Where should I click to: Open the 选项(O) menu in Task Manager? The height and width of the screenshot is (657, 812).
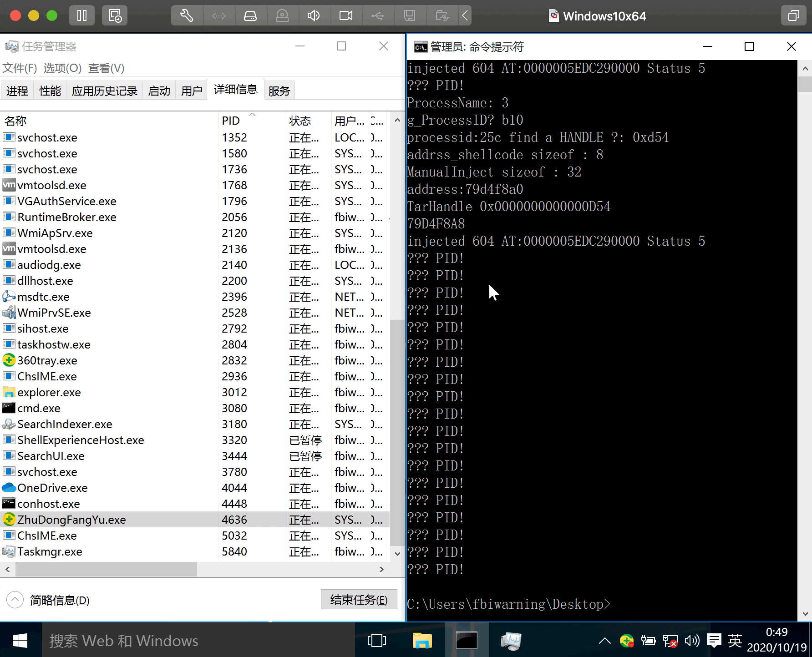pyautogui.click(x=62, y=68)
